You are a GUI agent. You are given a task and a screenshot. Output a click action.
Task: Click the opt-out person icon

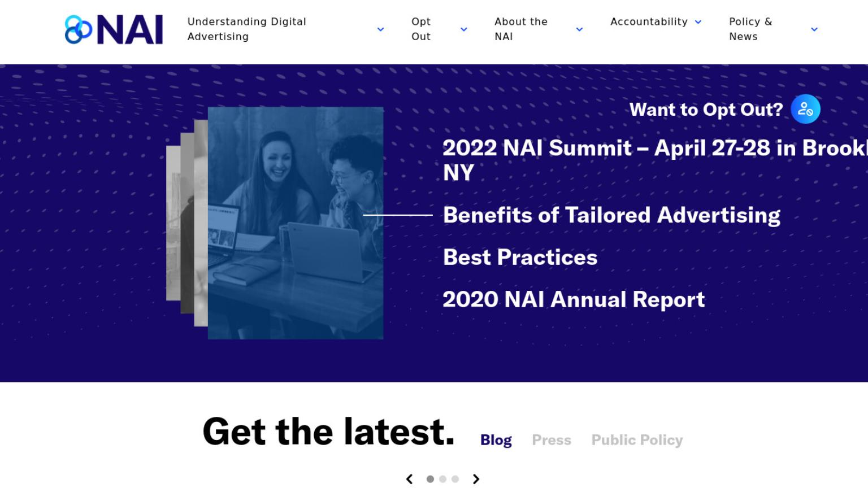805,109
